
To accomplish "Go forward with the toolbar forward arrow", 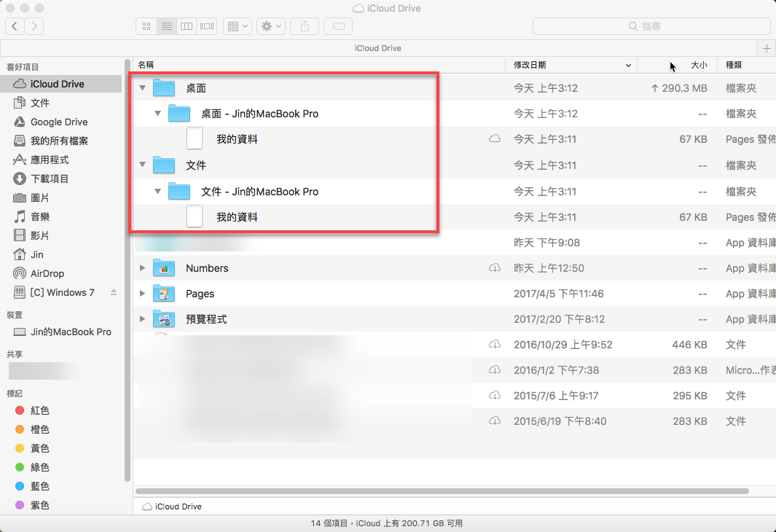I will (34, 26).
